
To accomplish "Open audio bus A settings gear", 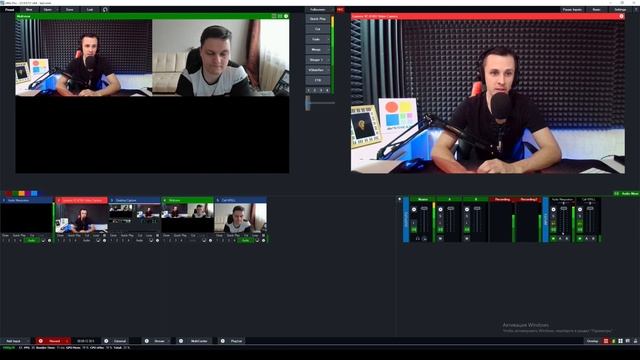I will click(x=440, y=209).
